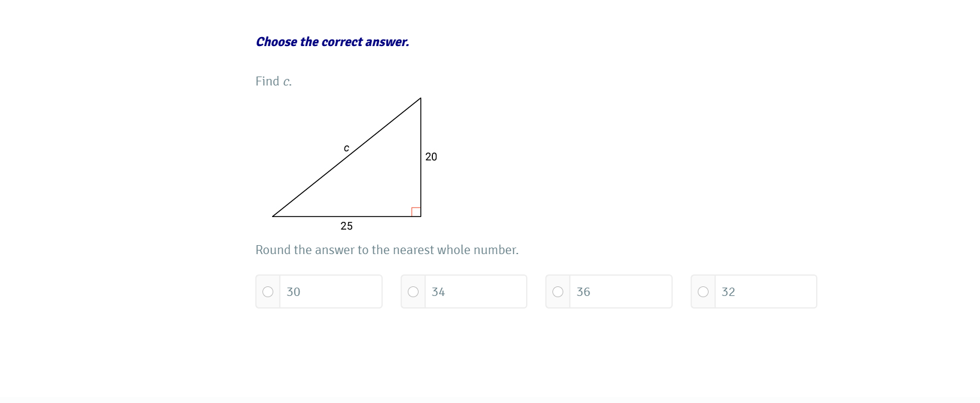Image resolution: width=980 pixels, height=403 pixels.
Task: Select the radio button for 30
Action: click(268, 292)
